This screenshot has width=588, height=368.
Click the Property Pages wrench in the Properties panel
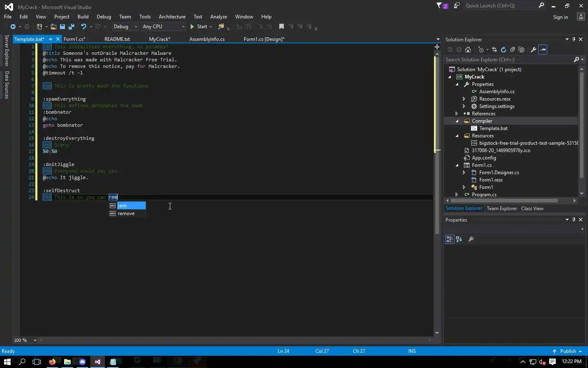click(471, 239)
